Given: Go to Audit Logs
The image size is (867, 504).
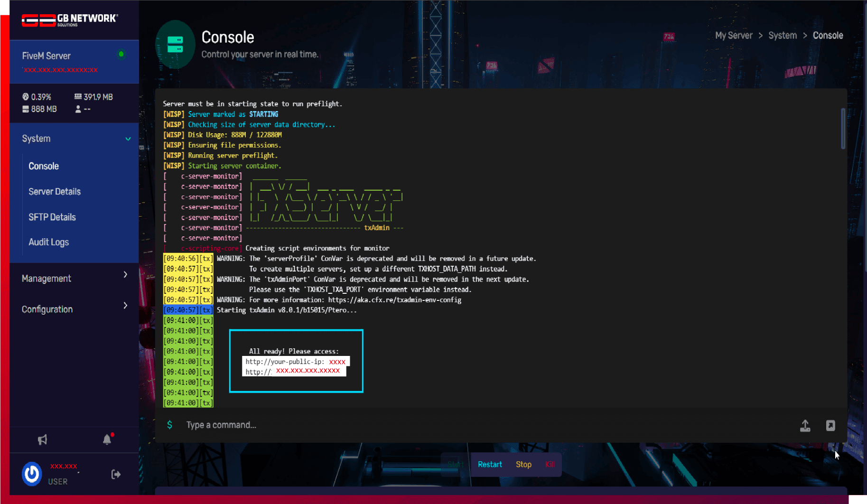Looking at the screenshot, I should click(x=48, y=243).
